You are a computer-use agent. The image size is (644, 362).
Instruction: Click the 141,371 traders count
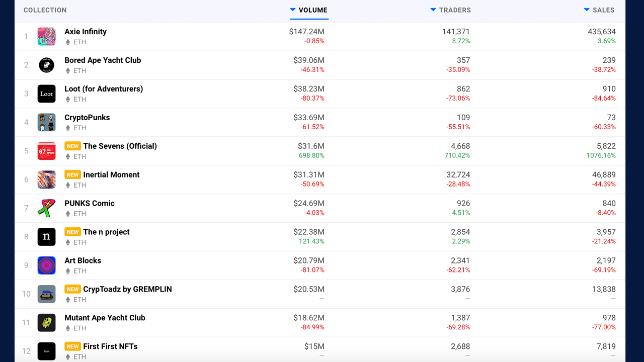coord(456,32)
